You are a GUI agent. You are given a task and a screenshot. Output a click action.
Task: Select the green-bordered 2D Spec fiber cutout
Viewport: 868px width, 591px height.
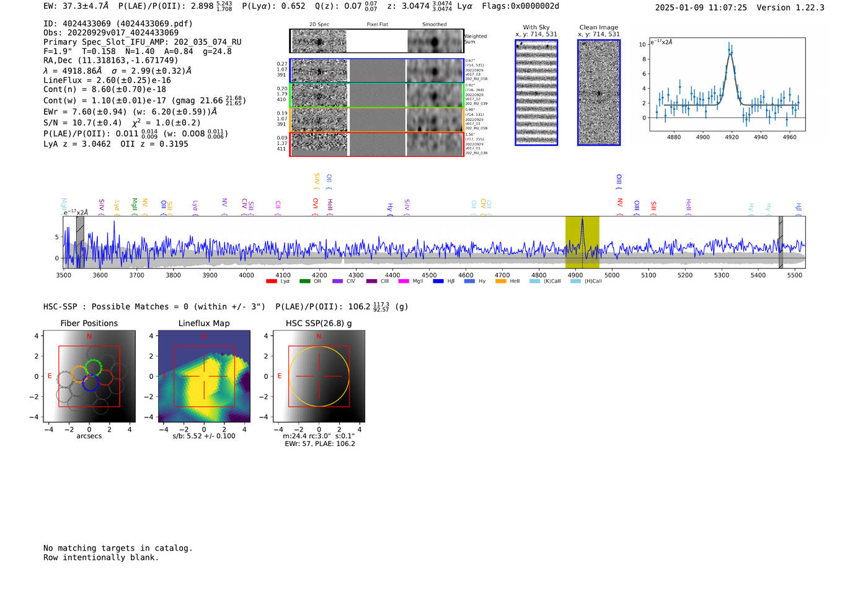coord(319,96)
